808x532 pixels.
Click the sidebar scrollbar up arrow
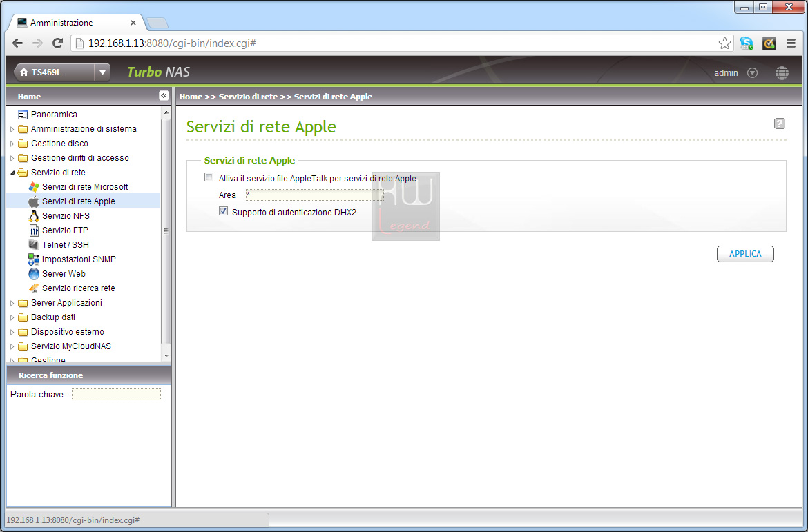coord(166,112)
